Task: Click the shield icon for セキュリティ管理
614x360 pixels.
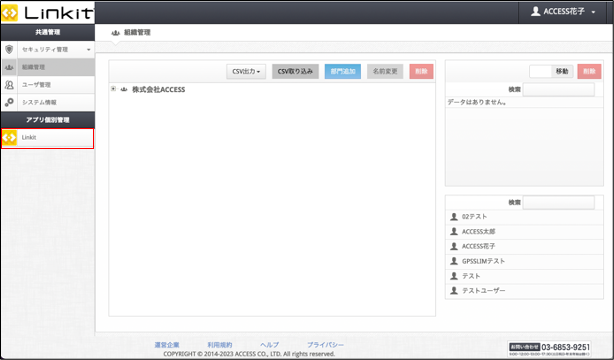Action: (9, 49)
